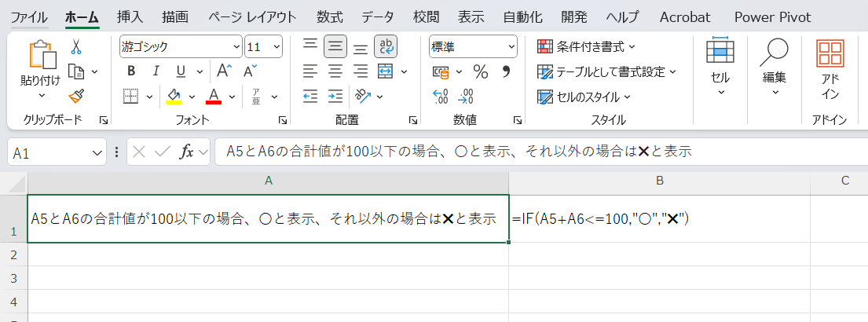The height and width of the screenshot is (322, 868).
Task: Click in the formula bar text
Action: (x=460, y=152)
